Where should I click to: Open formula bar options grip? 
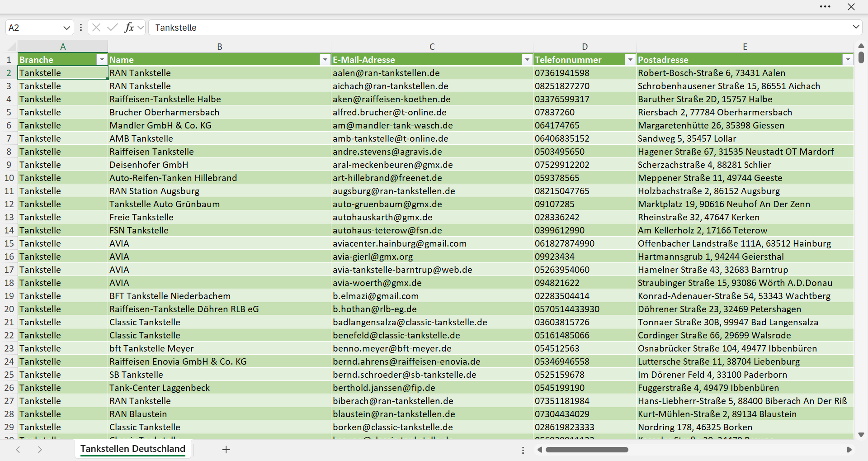(x=81, y=28)
